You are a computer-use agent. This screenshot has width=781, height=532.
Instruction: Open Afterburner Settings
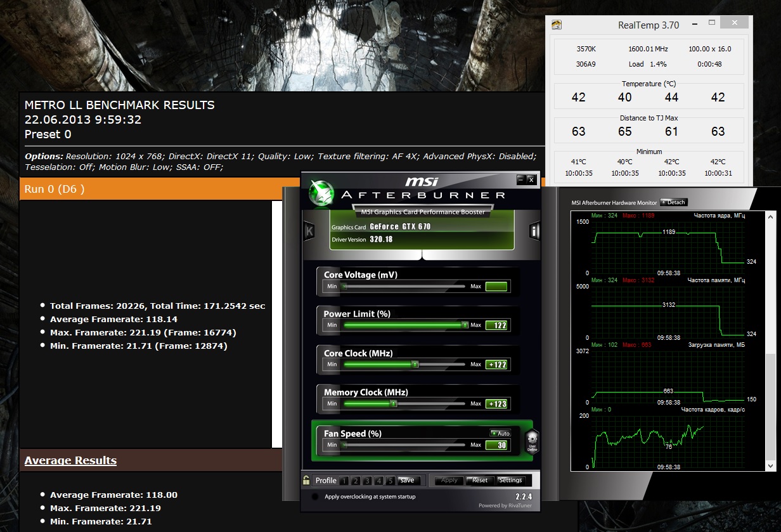tap(510, 480)
